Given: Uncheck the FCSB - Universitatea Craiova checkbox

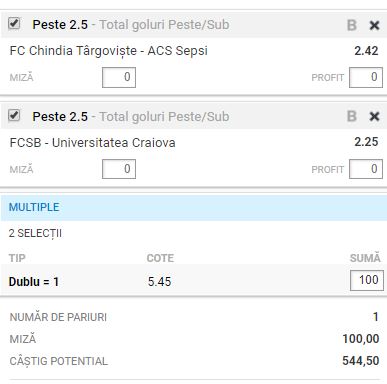Looking at the screenshot, I should [x=14, y=115].
